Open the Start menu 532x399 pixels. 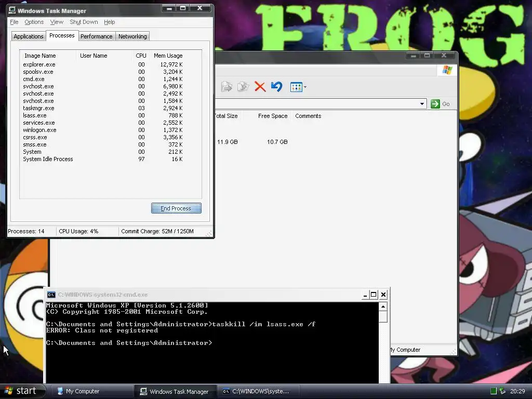coord(22,391)
